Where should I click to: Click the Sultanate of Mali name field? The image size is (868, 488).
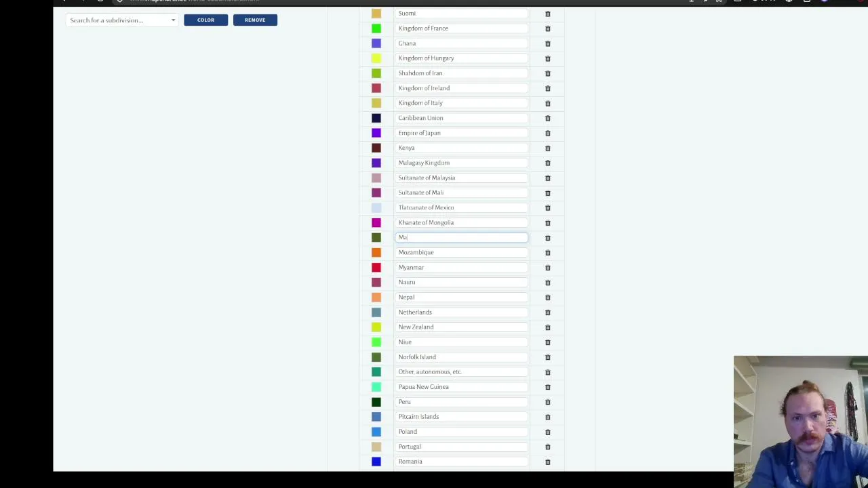pyautogui.click(x=461, y=192)
